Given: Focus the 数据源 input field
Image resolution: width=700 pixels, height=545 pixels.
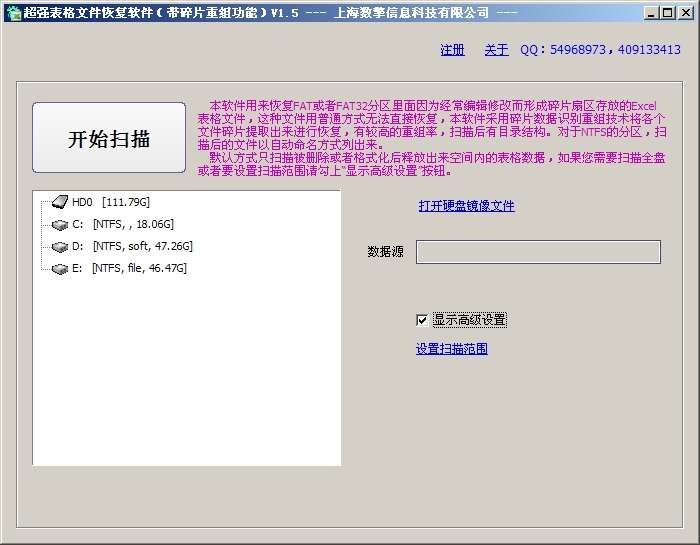Looking at the screenshot, I should coord(538,252).
